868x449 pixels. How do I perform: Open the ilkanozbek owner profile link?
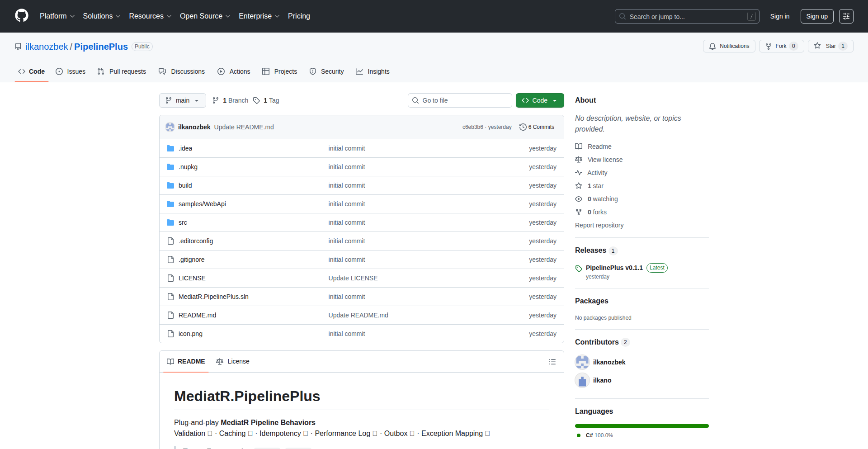(47, 47)
